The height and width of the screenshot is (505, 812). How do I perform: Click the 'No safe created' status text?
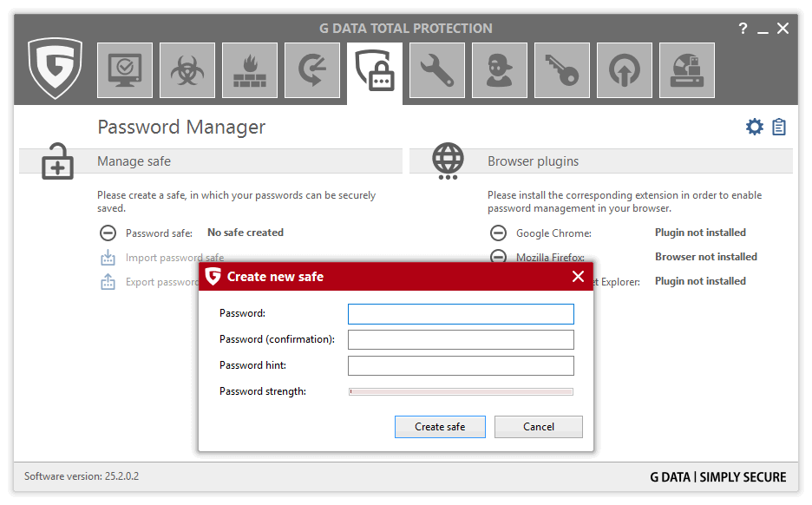point(246,233)
